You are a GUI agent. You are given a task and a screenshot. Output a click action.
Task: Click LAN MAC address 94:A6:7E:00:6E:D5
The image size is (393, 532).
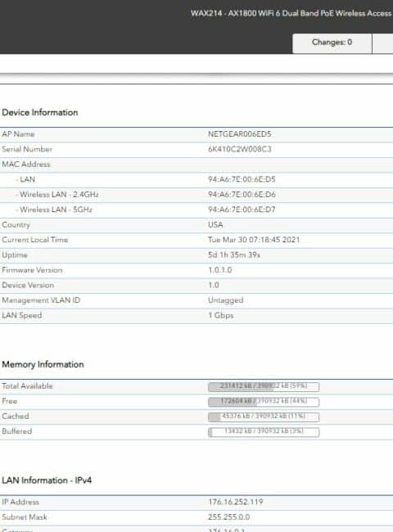pyautogui.click(x=242, y=179)
